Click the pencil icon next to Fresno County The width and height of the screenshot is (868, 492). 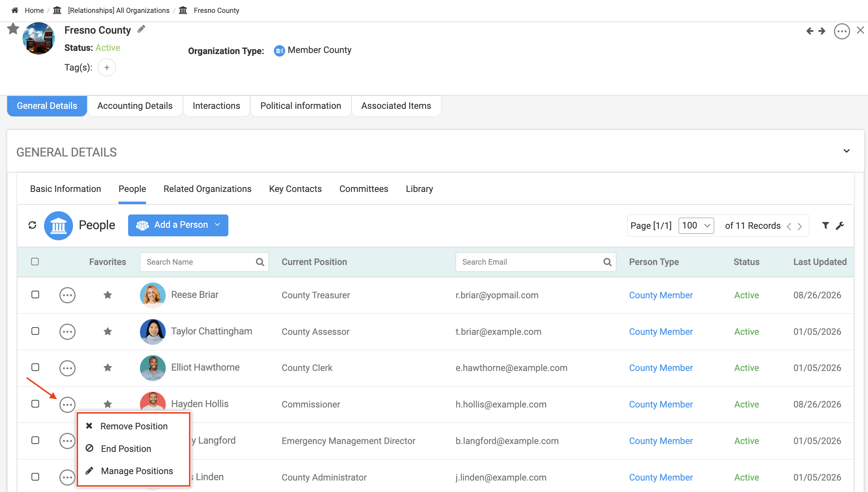coord(141,29)
